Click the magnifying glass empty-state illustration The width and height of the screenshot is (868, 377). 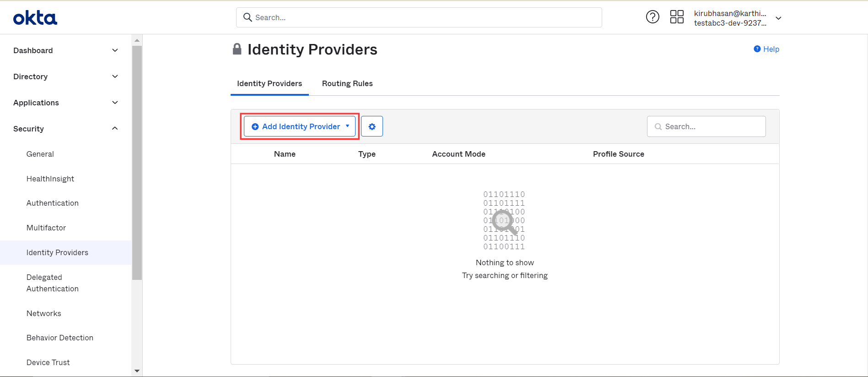[504, 222]
